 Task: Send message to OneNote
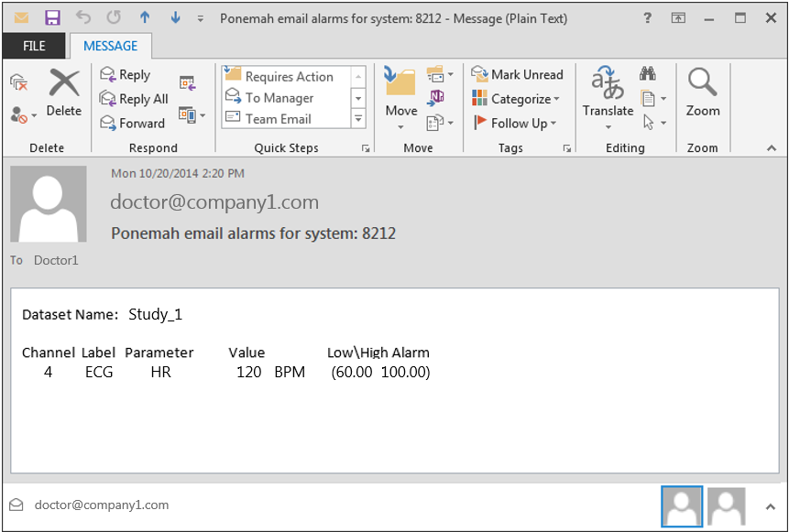437,96
